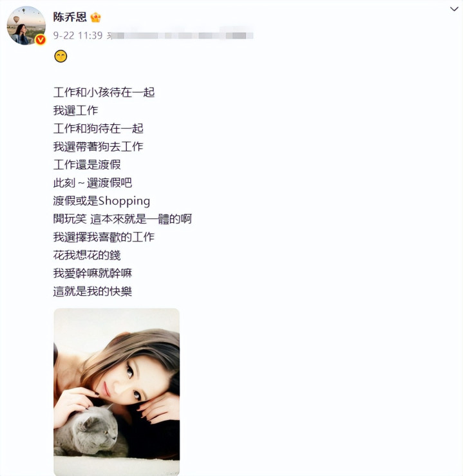Click the line 我選工作
The width and height of the screenshot is (463, 476).
(75, 111)
